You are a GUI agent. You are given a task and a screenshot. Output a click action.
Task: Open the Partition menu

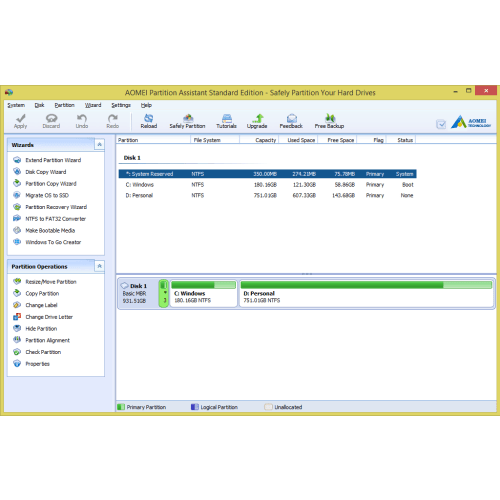point(64,105)
